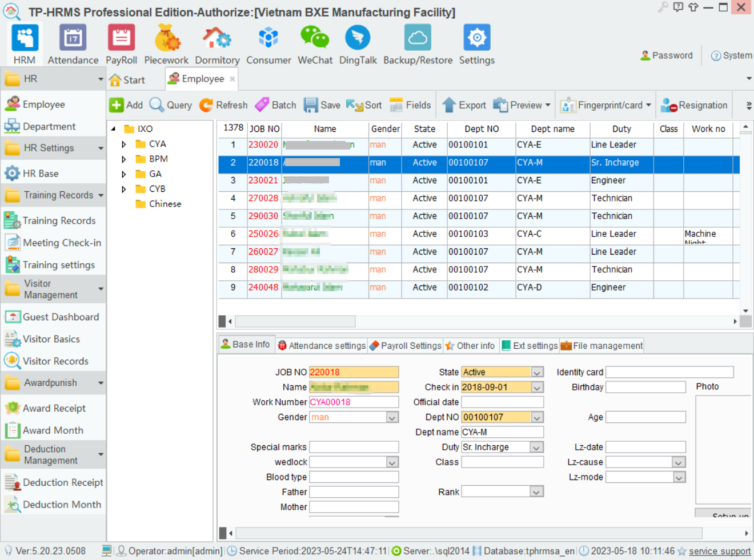Click the System help button
Viewport: 754px width, 560px height.
tap(731, 55)
